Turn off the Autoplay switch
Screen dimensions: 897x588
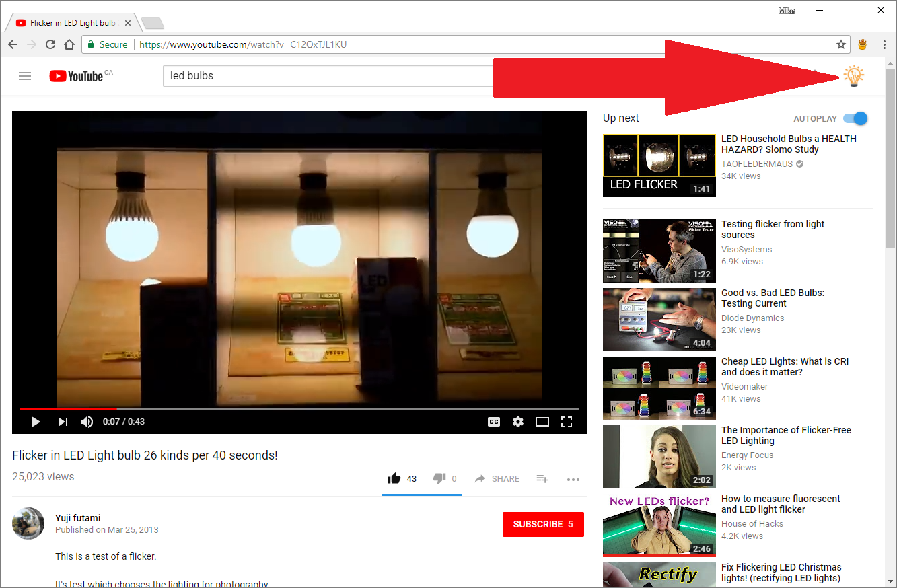click(855, 118)
